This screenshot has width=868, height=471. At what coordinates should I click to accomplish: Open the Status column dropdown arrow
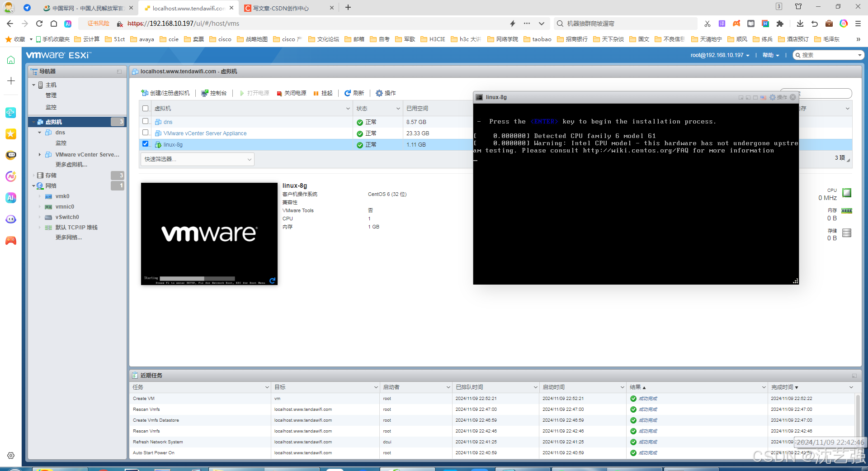pos(398,109)
